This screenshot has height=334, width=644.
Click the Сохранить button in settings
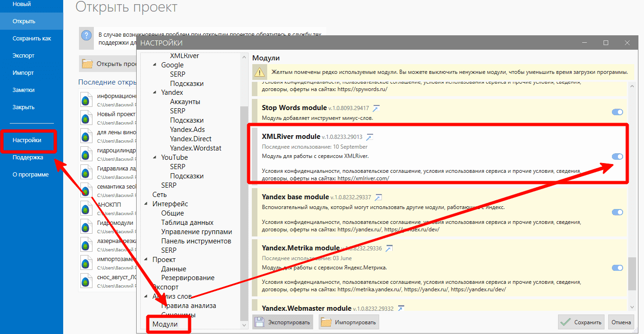(x=581, y=322)
